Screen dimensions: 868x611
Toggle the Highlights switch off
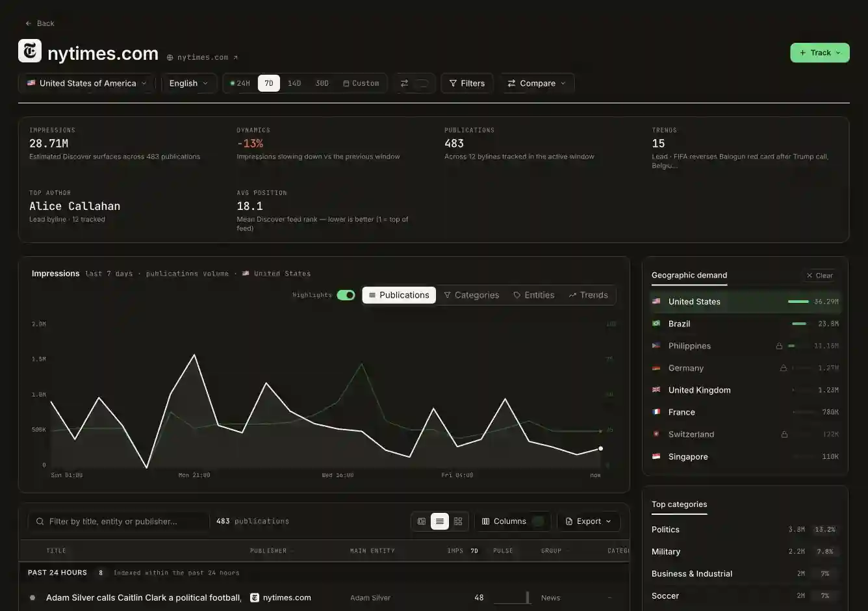(346, 295)
